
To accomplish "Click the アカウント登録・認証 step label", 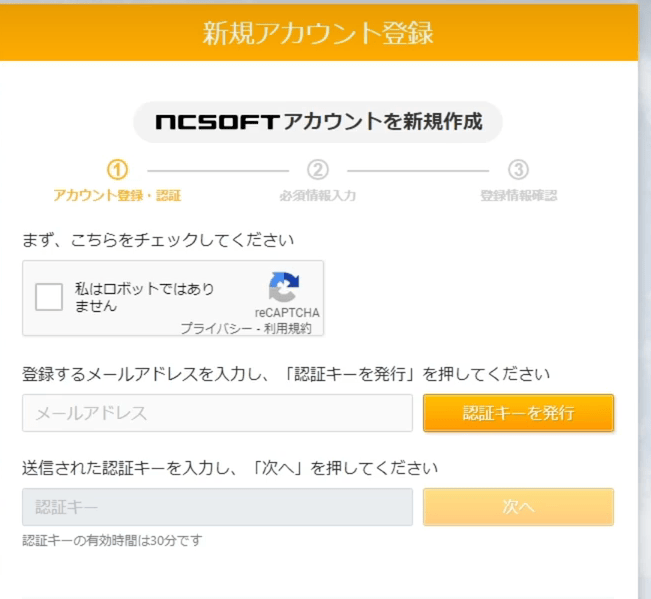I will pyautogui.click(x=117, y=195).
